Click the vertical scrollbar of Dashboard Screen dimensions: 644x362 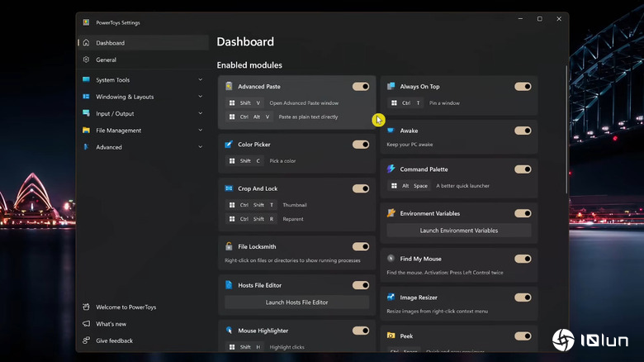[x=566, y=132]
